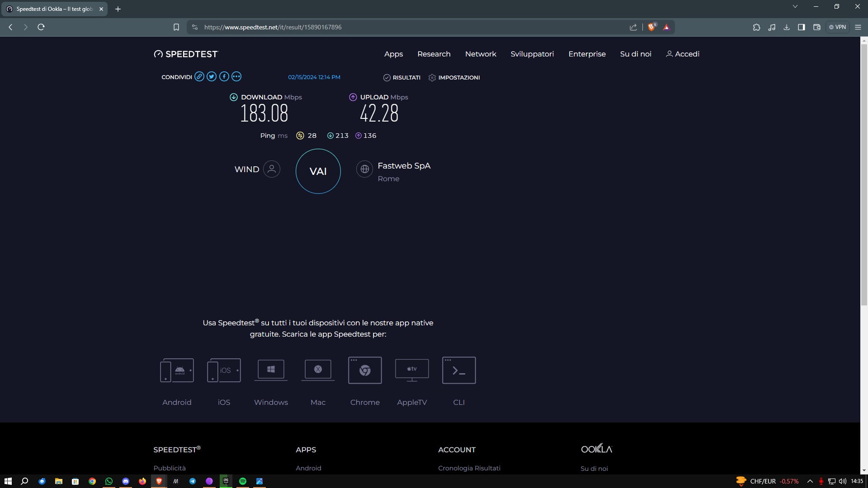868x488 pixels.
Task: Open Brave Shields icon in address bar
Action: 651,27
